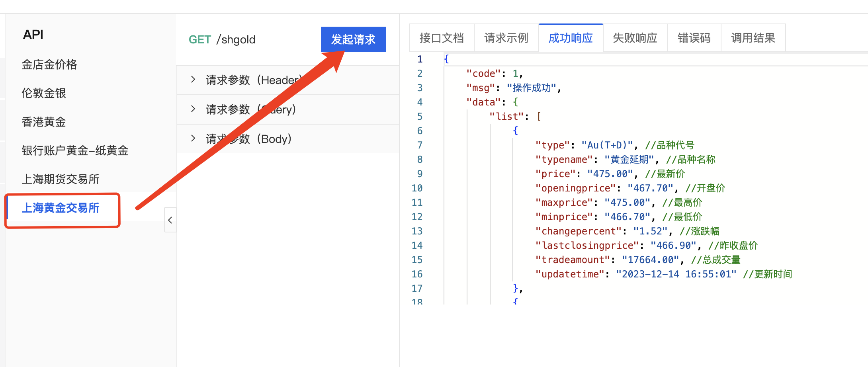
Task: Collapse the API sidebar with the arrow handle
Action: pos(170,220)
